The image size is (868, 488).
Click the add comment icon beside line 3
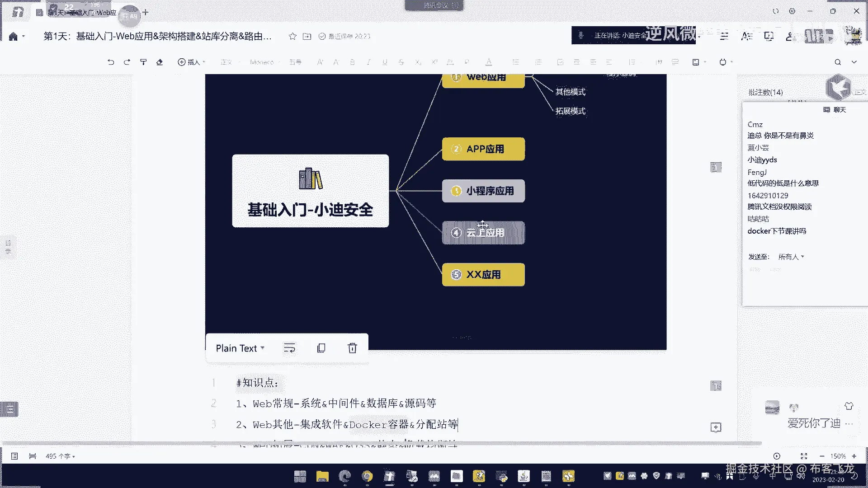[x=716, y=427]
